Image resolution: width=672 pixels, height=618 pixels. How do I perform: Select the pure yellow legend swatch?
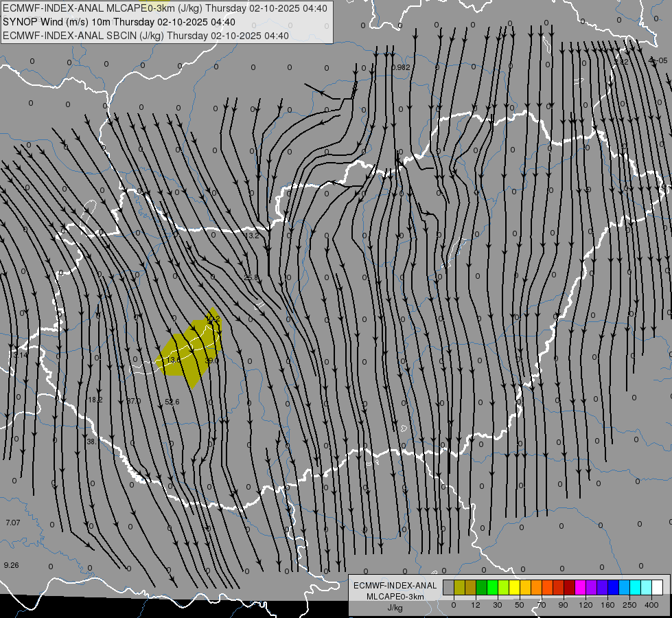pyautogui.click(x=515, y=587)
